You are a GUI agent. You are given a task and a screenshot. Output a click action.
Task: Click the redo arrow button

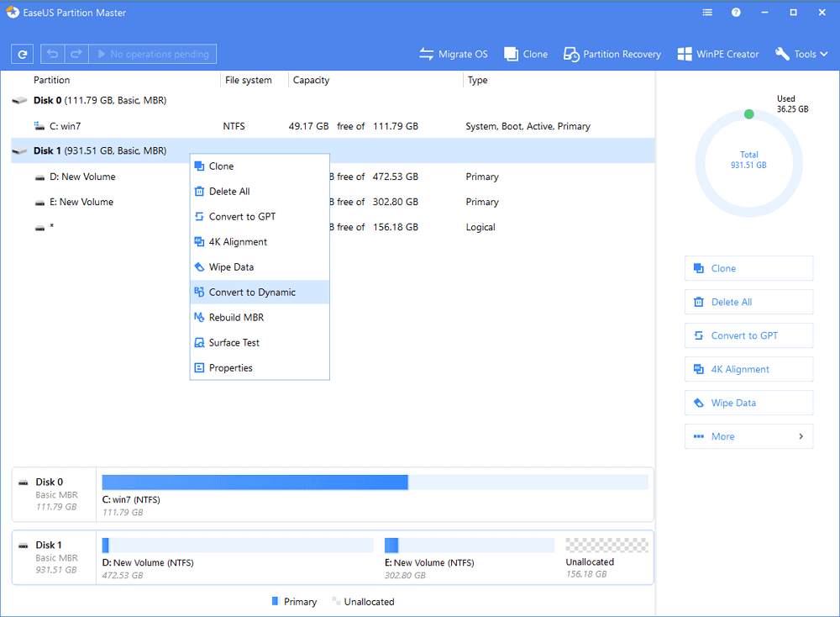[76, 54]
